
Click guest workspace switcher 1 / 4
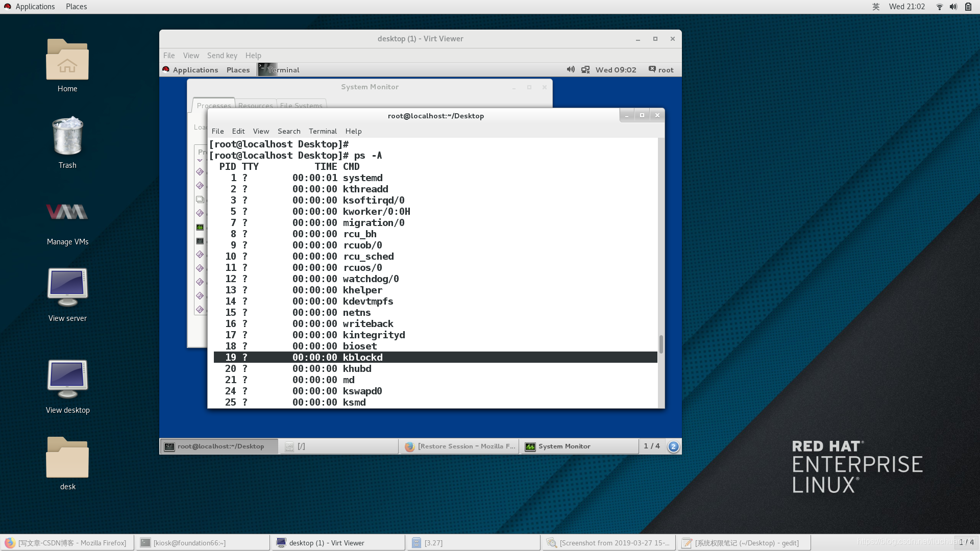point(652,446)
